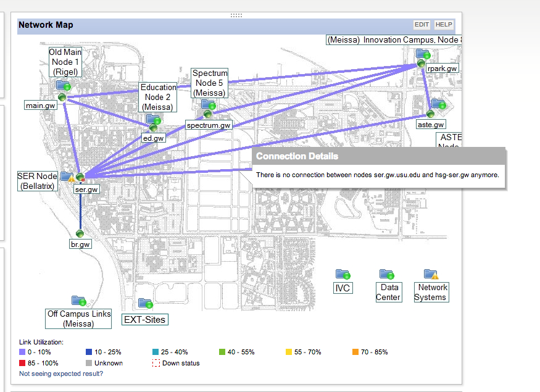The height and width of the screenshot is (392, 540).
Task: Click the Down status dashed swatch
Action: click(x=156, y=363)
